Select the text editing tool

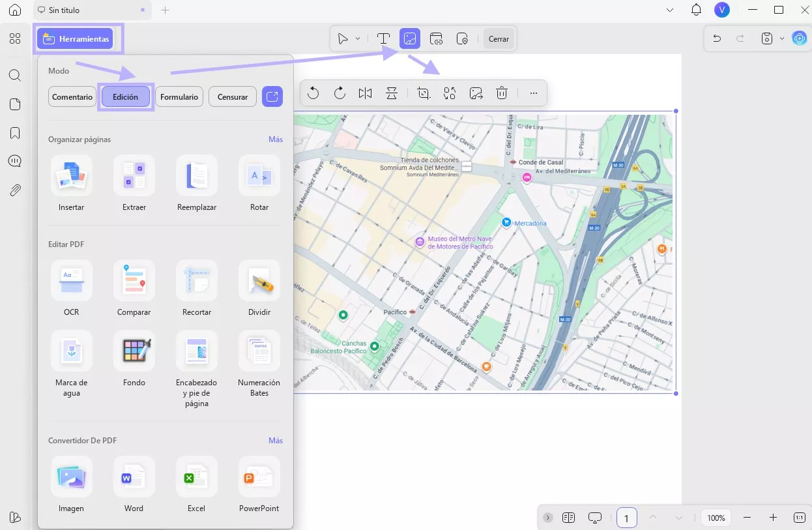click(x=384, y=39)
